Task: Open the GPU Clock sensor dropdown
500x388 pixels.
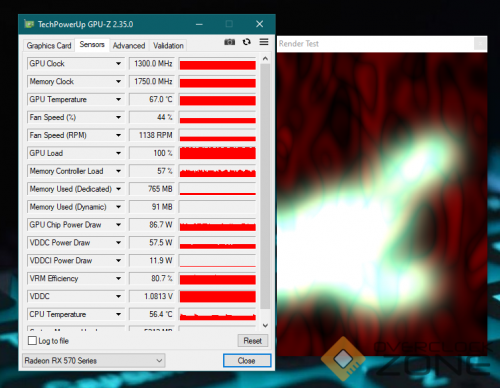Action: 118,63
